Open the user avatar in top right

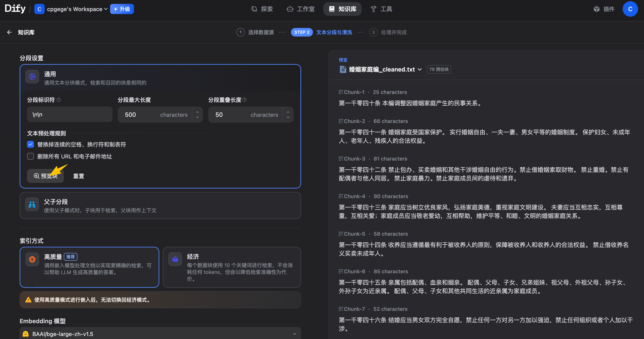coord(630,9)
